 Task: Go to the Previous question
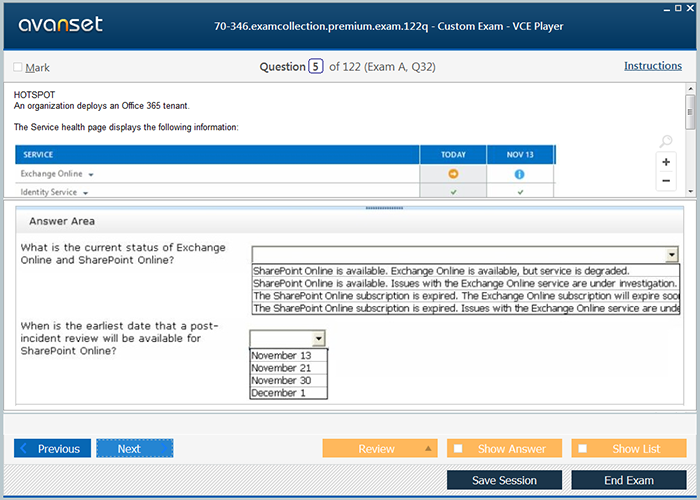(52, 448)
